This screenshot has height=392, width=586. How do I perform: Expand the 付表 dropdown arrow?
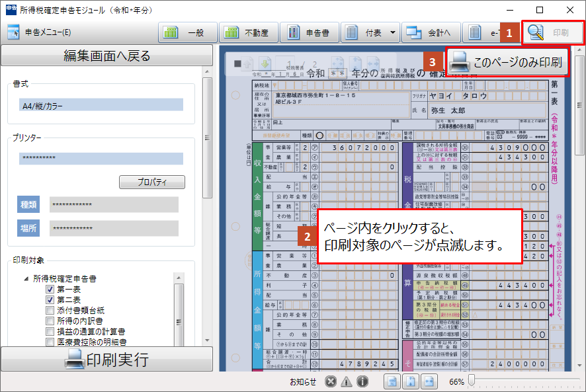393,32
